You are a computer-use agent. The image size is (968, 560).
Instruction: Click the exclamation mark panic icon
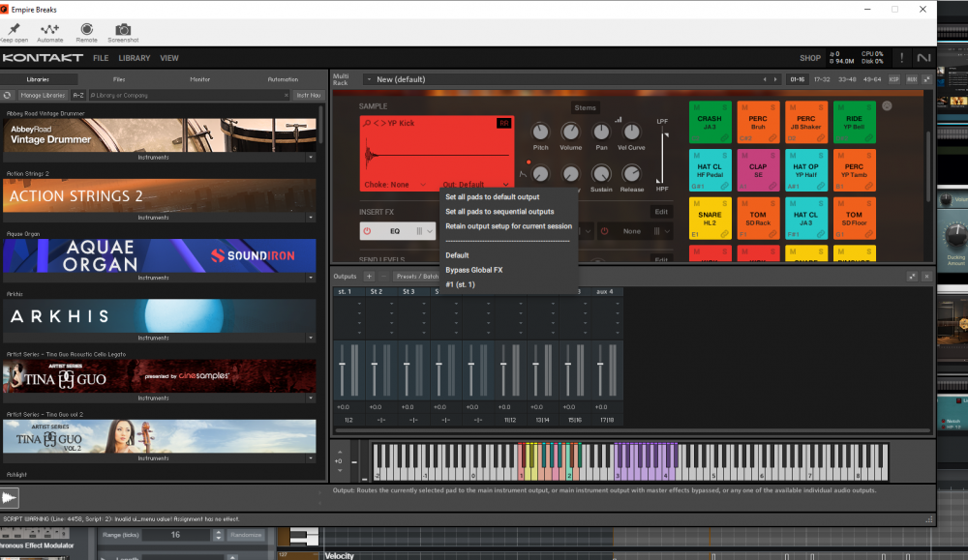(x=901, y=58)
